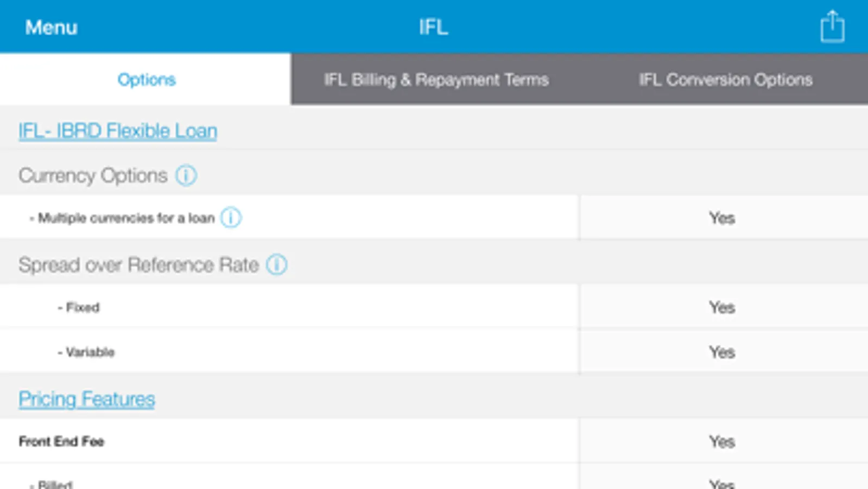The width and height of the screenshot is (868, 489).
Task: Switch to IFL Conversion Options tab
Action: tap(725, 79)
